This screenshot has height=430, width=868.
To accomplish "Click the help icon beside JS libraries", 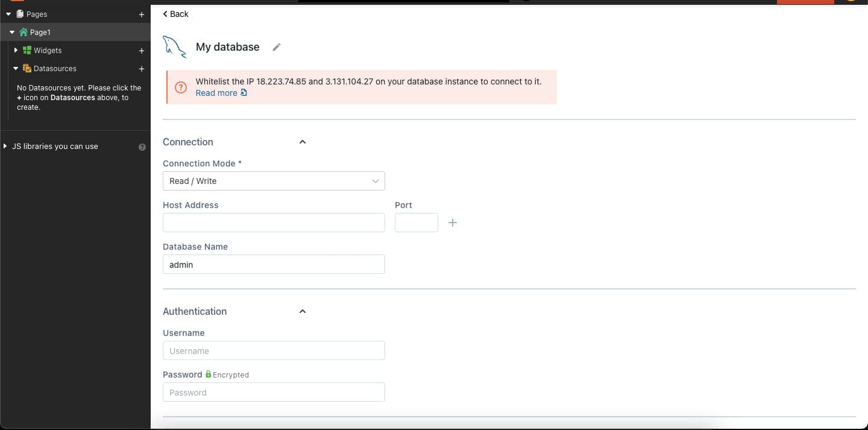I will [x=142, y=147].
